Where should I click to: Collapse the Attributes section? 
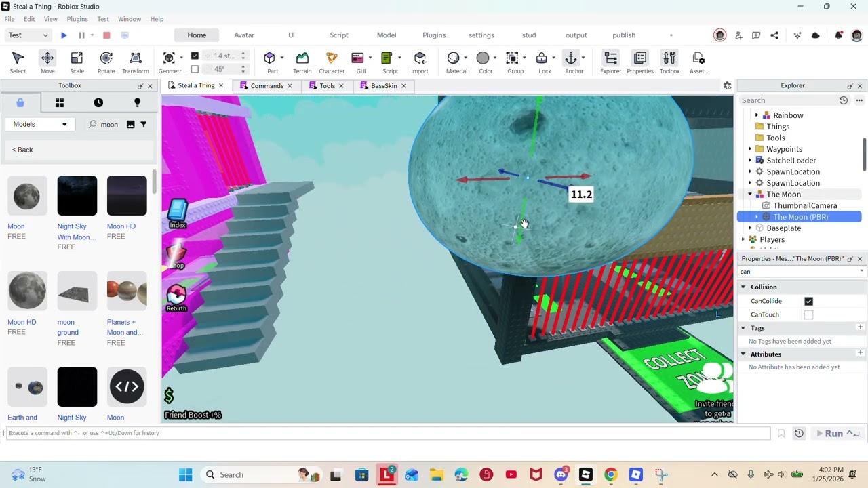pyautogui.click(x=743, y=354)
